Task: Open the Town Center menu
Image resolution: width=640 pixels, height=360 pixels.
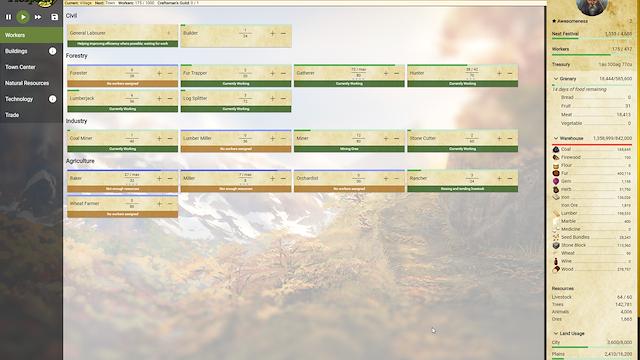Action: click(31, 67)
